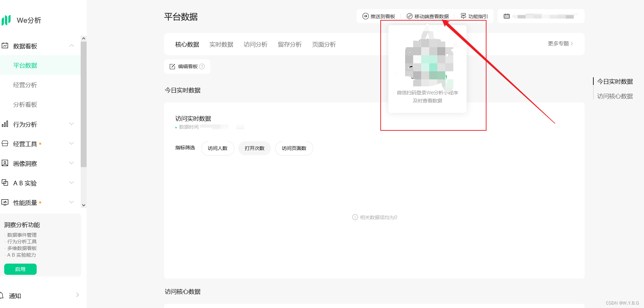This screenshot has height=308, width=644.
Task: Click the green 启用 button
Action: [x=20, y=269]
